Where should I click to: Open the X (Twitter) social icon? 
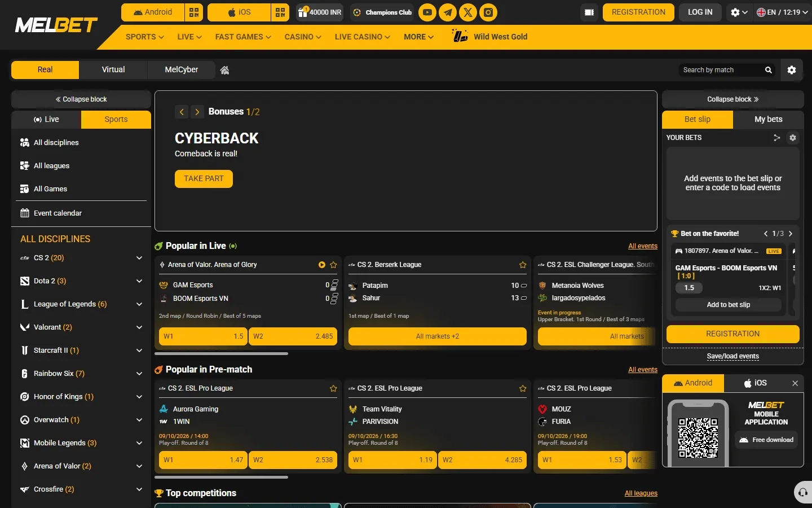(x=468, y=12)
